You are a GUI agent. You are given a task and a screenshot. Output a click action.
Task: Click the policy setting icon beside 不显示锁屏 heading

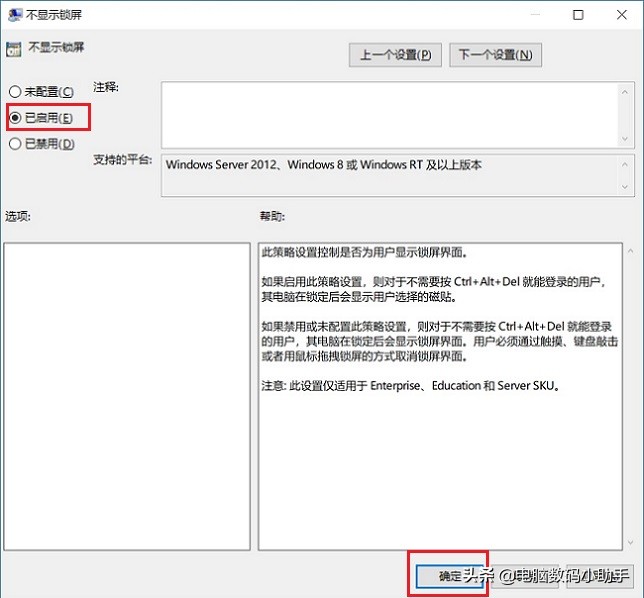tap(14, 47)
